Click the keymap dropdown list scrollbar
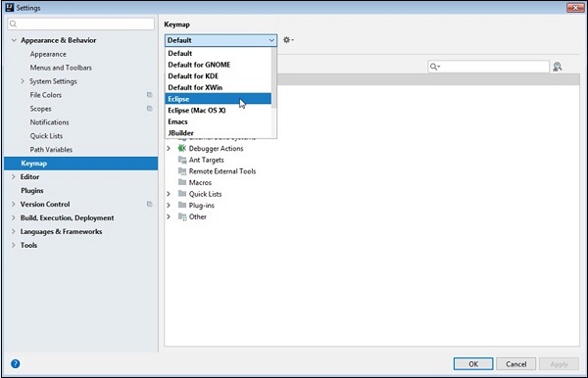The width and height of the screenshot is (588, 378). 274,78
